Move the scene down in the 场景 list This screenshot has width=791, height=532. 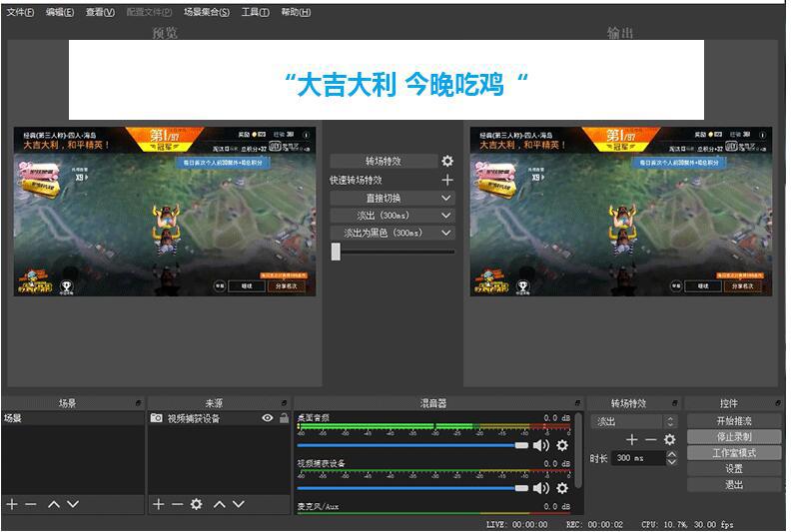pyautogui.click(x=73, y=504)
